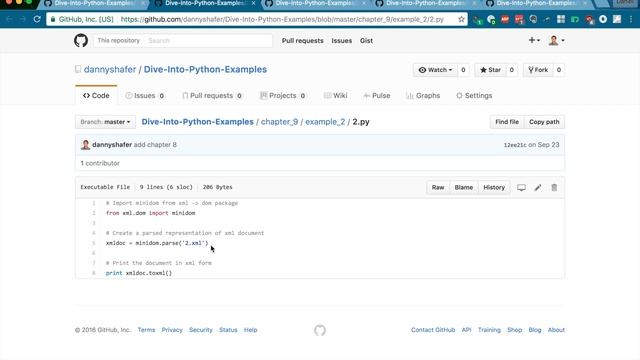Star this repository
Screen dimensions: 640x360
point(490,70)
